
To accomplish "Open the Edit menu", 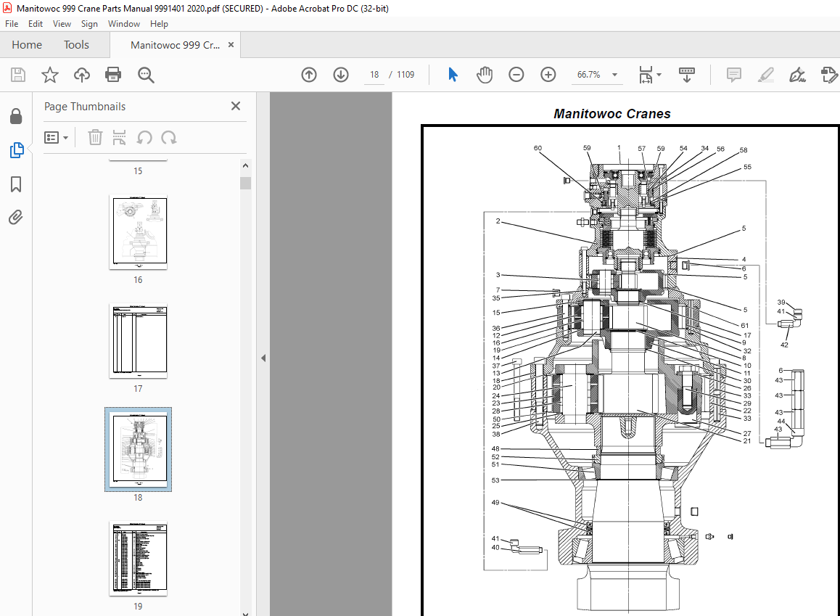I will pos(36,23).
